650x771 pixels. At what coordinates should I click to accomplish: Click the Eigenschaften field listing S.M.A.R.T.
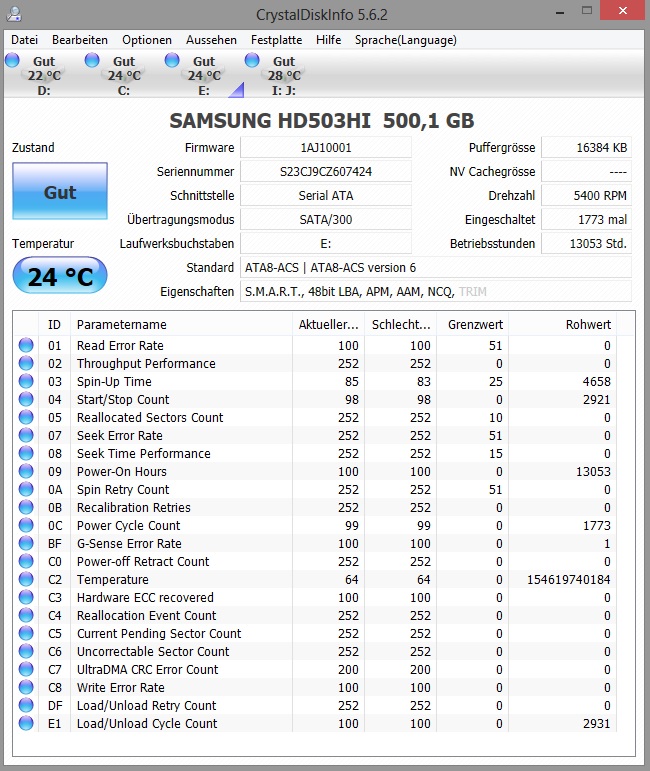click(436, 292)
